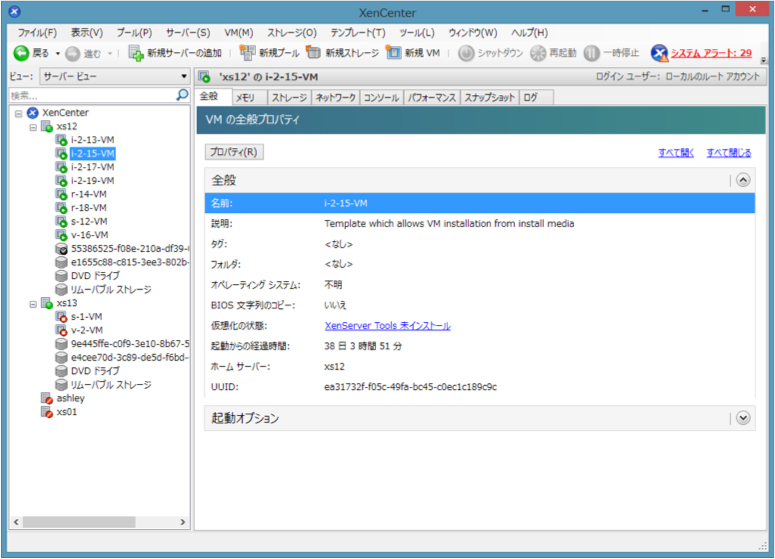Select the Name row i-2-15-VM
Screen dimensions: 775x559
click(x=479, y=203)
